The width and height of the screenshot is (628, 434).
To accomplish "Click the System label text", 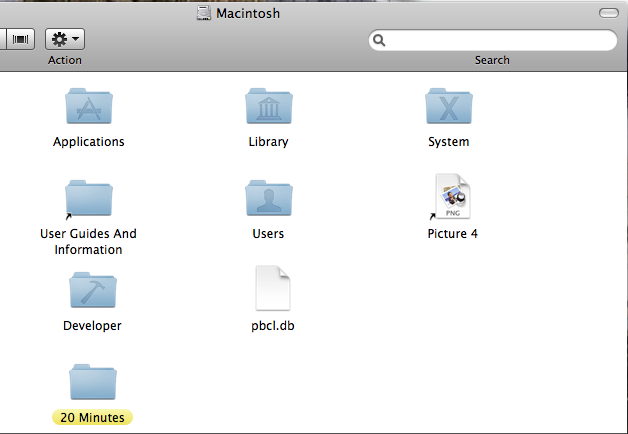I will coord(449,142).
